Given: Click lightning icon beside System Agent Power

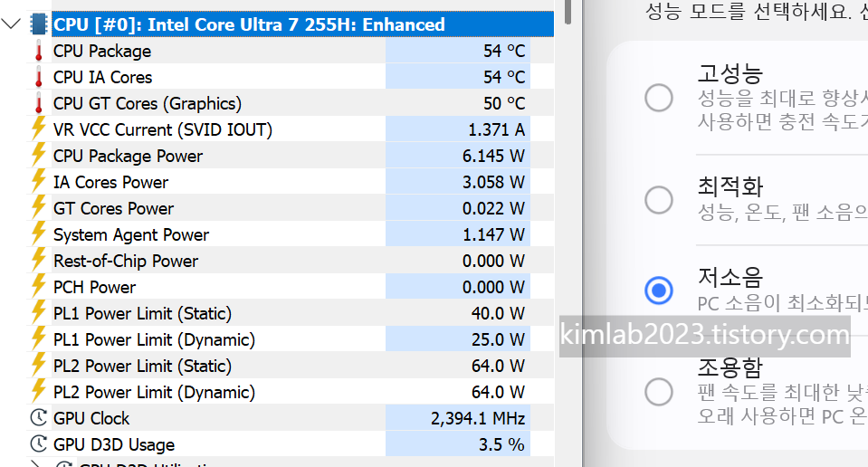Looking at the screenshot, I should tap(39, 234).
